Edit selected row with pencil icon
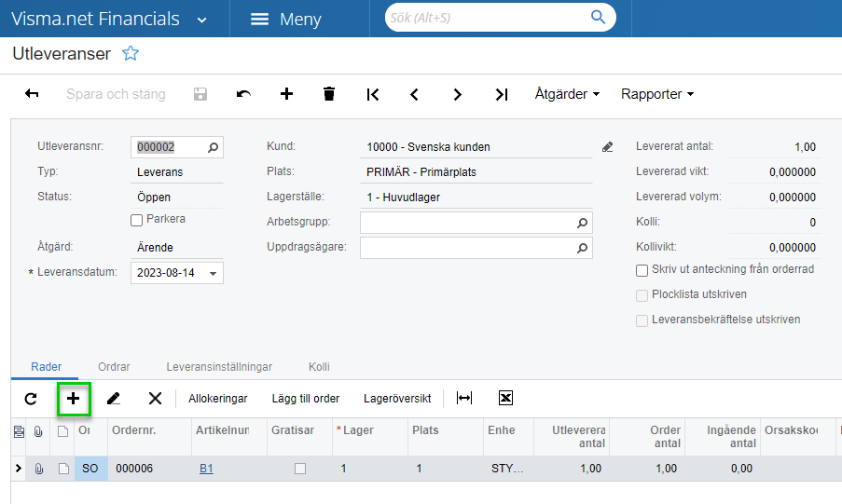 point(114,398)
